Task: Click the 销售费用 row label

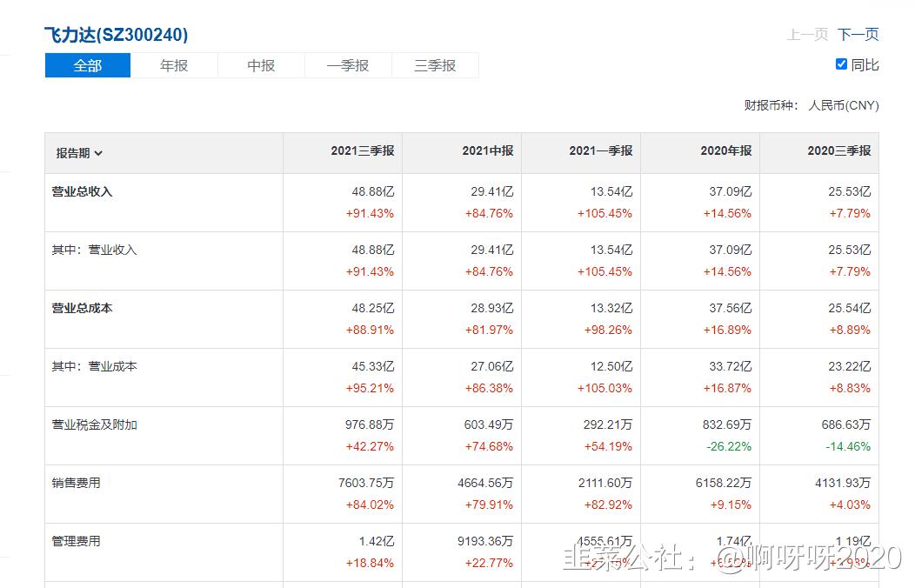Action: 77,483
